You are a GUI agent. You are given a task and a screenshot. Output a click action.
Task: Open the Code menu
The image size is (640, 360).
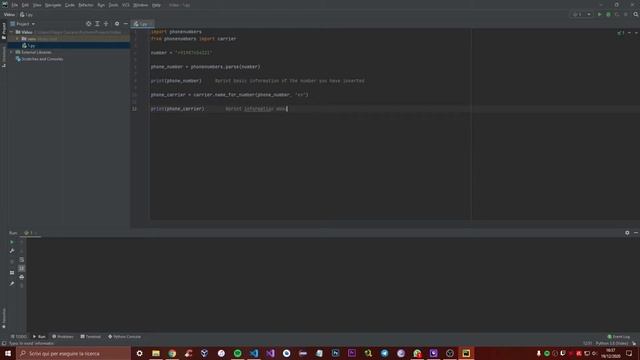70,5
